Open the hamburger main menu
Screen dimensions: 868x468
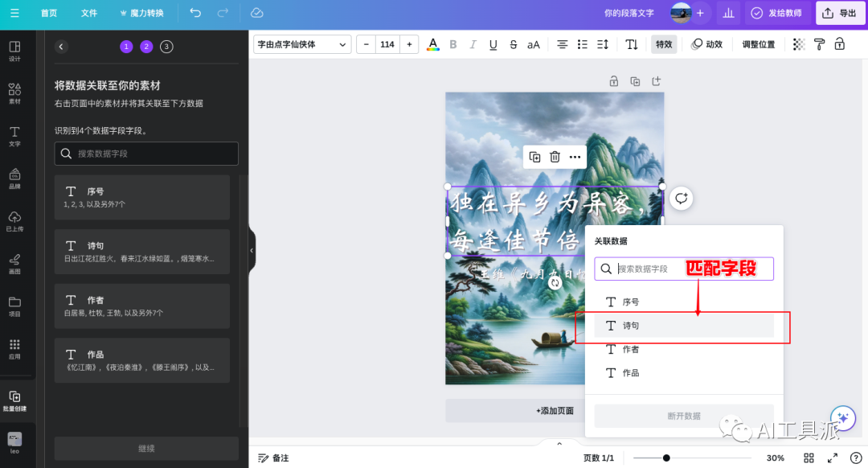click(14, 13)
